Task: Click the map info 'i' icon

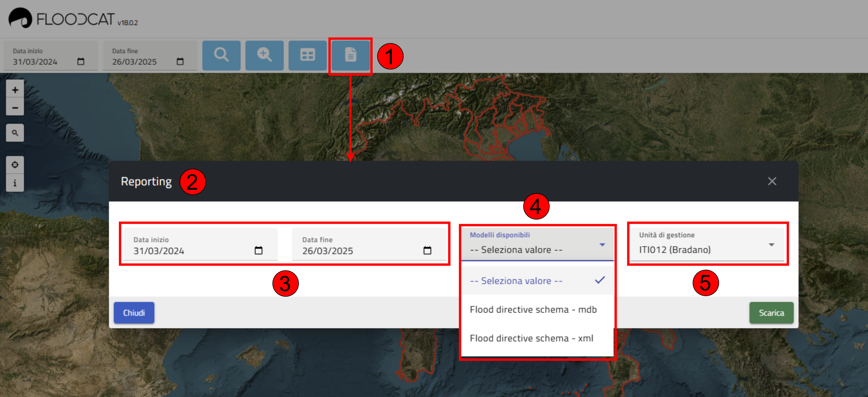Action: (x=15, y=183)
